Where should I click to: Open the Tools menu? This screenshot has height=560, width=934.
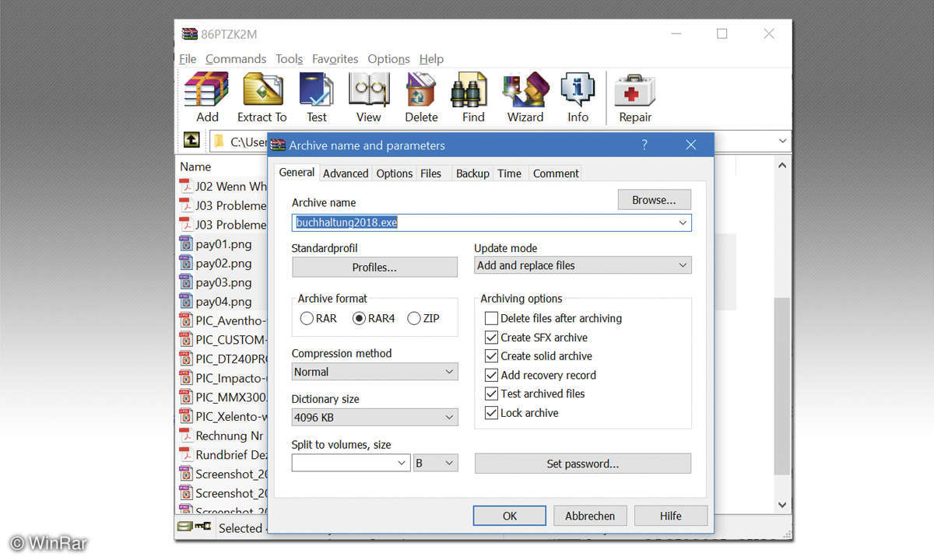click(x=289, y=59)
